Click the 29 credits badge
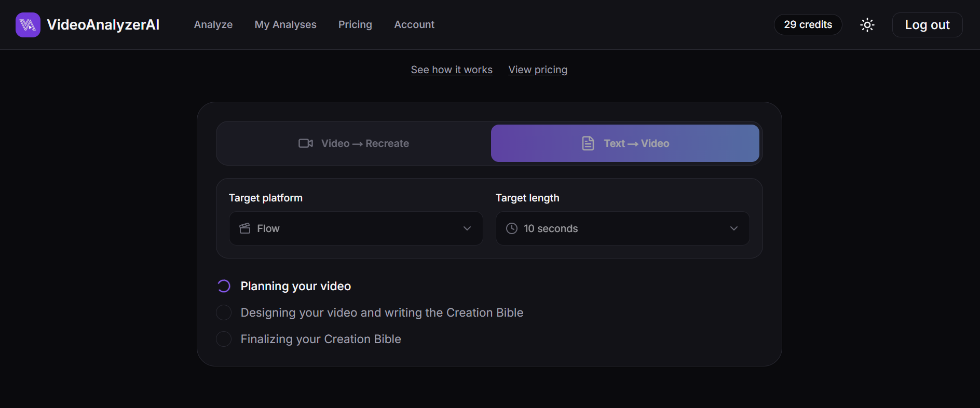Screen dimensions: 980x408 (x=808, y=25)
